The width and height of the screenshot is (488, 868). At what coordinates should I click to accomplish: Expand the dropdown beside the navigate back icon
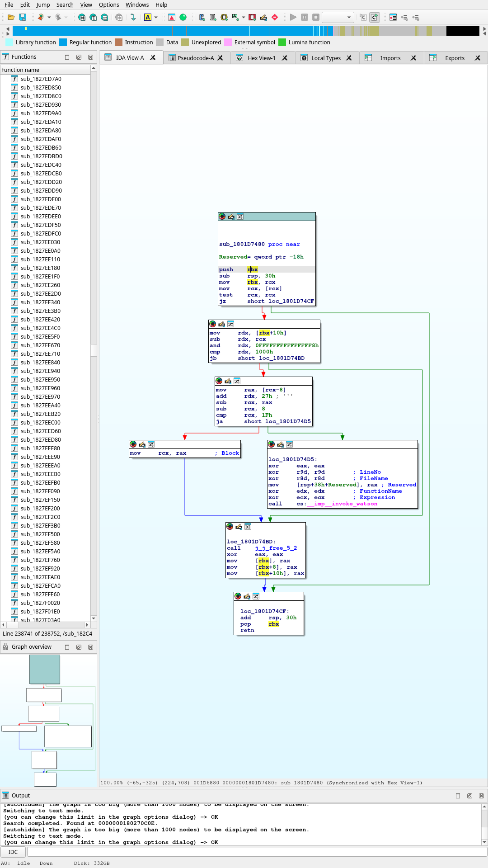(49, 17)
